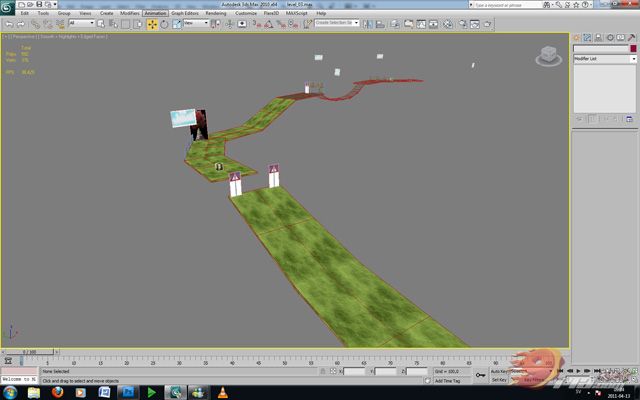This screenshot has width=640, height=400.
Task: Toggle the pin stack button under modifier stack
Action: pos(580,119)
